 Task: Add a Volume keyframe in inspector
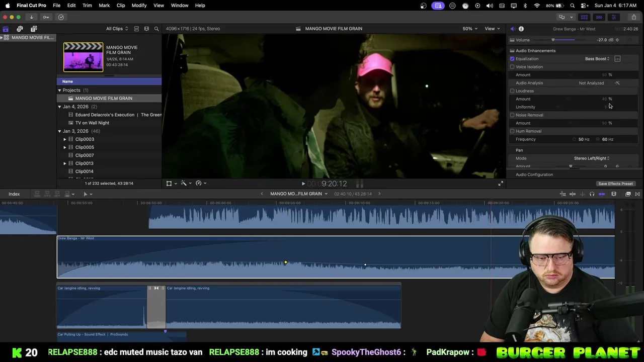click(x=617, y=40)
